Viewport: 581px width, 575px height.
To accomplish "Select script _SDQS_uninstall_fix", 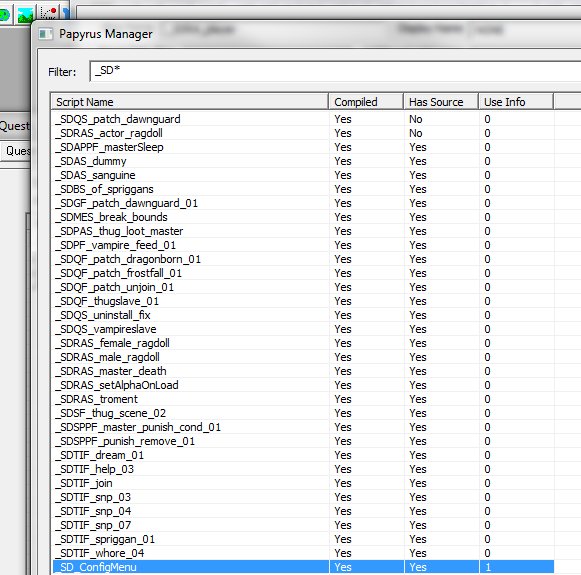I will click(103, 315).
